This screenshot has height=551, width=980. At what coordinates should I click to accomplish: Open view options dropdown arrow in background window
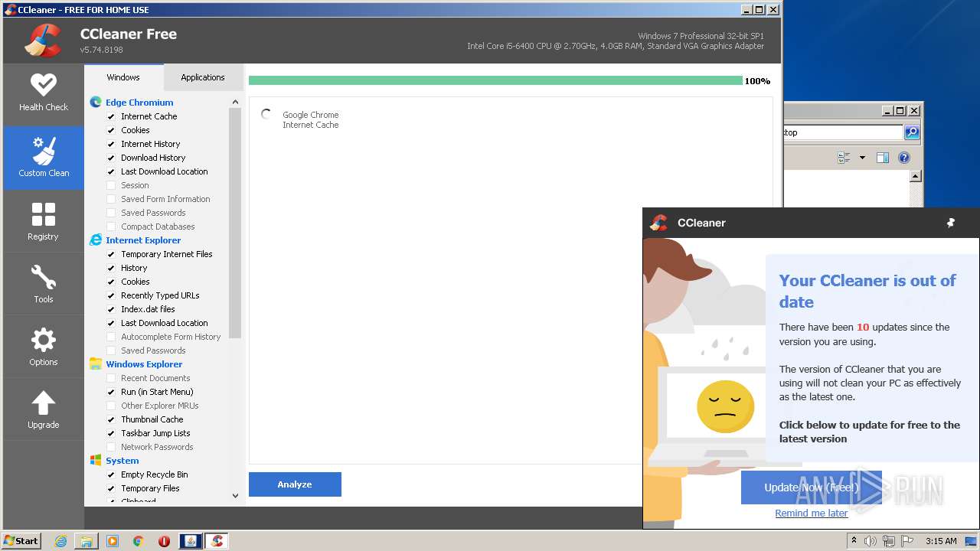[x=862, y=158]
